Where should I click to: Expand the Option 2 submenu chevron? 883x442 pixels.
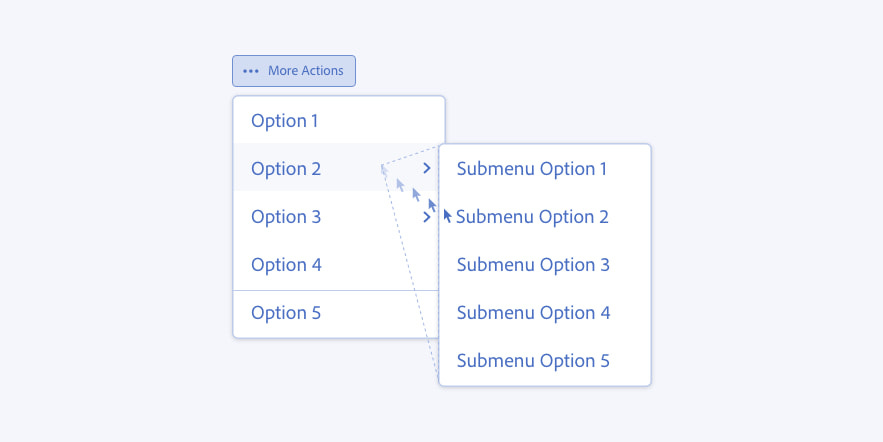tap(427, 169)
